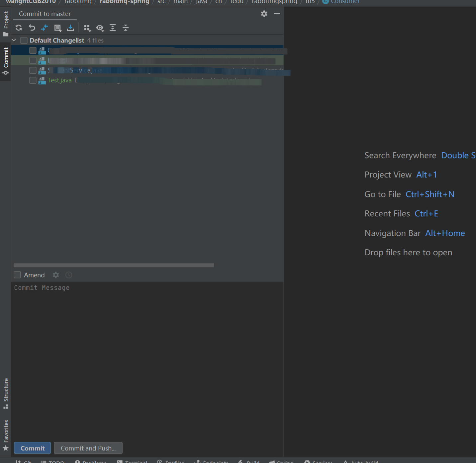Click the Expand All icon

[113, 28]
